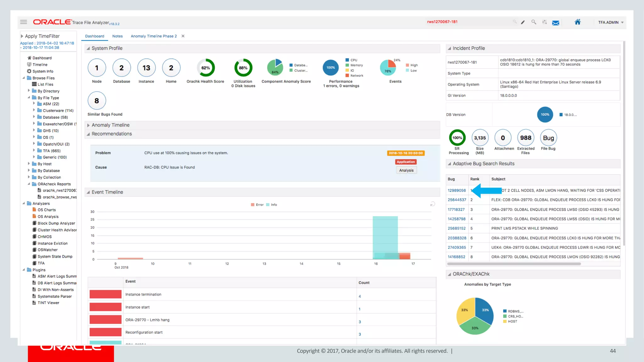The image size is (644, 362).
Task: Go to home via house icon
Action: point(578,22)
